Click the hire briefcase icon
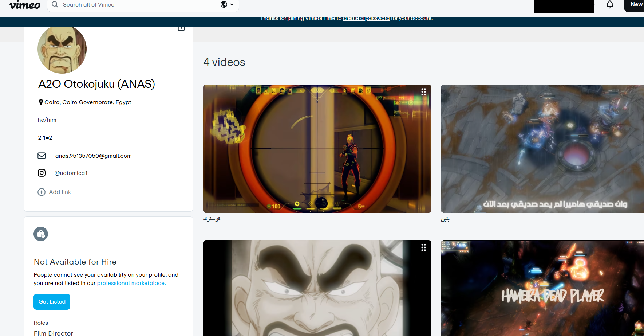644x336 pixels. 41,234
